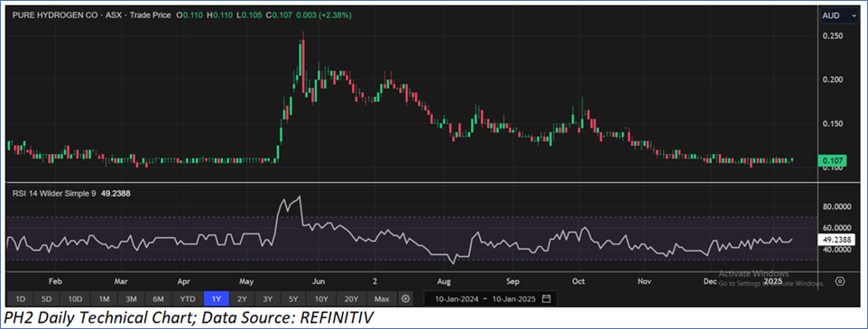Click the May label on time axis
Viewport: 868px width, 329px height.
(x=247, y=281)
